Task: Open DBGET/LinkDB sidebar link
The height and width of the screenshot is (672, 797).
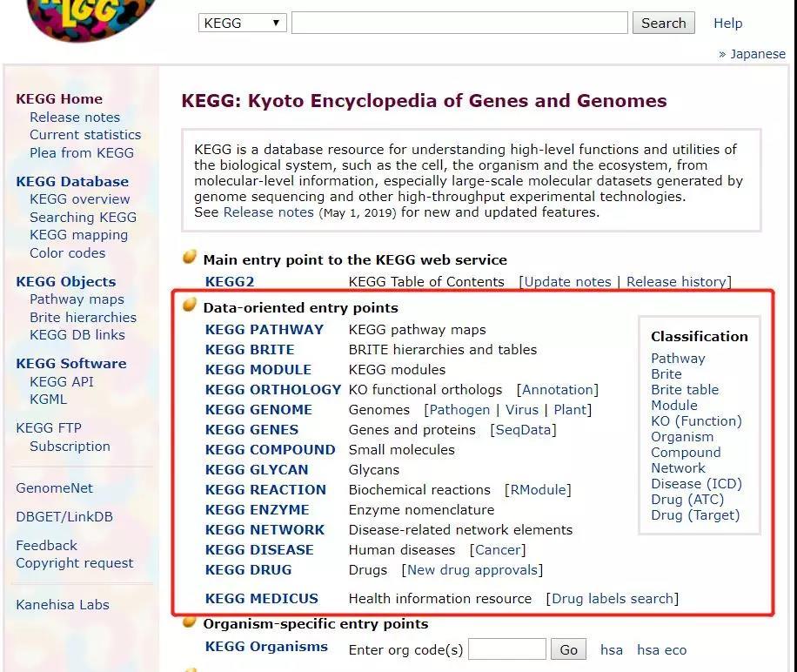Action: 64,516
